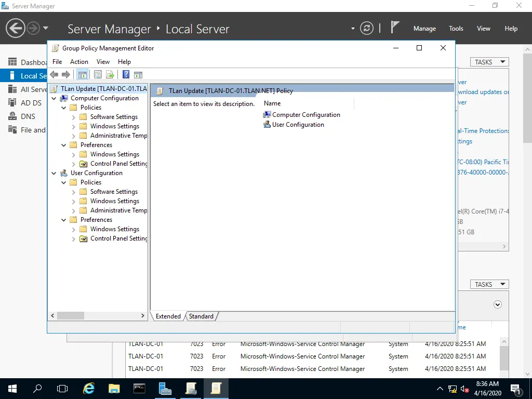Viewport: 532px width, 399px height.
Task: Switch to Server Manager via its taskbar icon
Action: coord(165,389)
